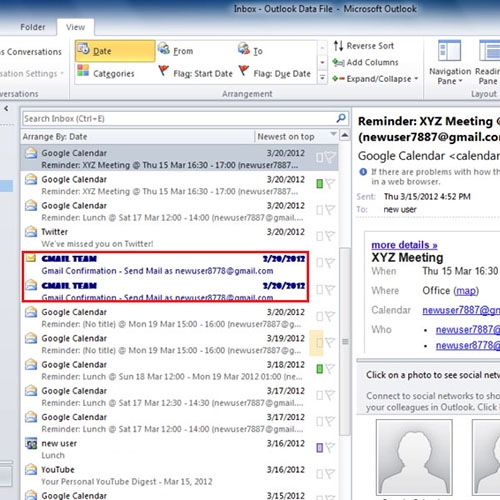Open the 3/18/2012 Lunch reminder message
Viewport: 500px width, 500px height.
179,370
